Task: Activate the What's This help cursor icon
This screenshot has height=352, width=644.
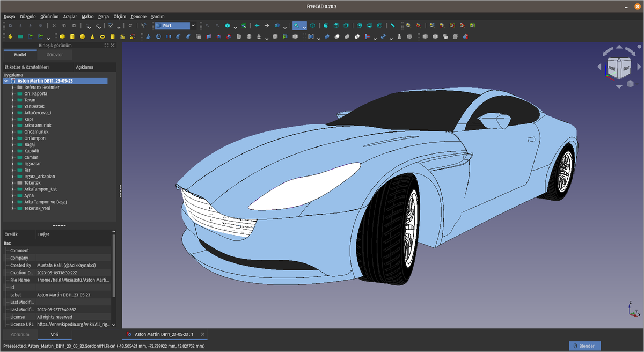Action: pyautogui.click(x=144, y=25)
